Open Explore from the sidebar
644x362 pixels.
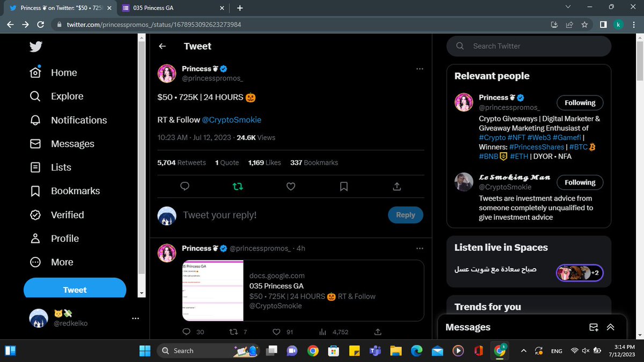[x=56, y=97]
